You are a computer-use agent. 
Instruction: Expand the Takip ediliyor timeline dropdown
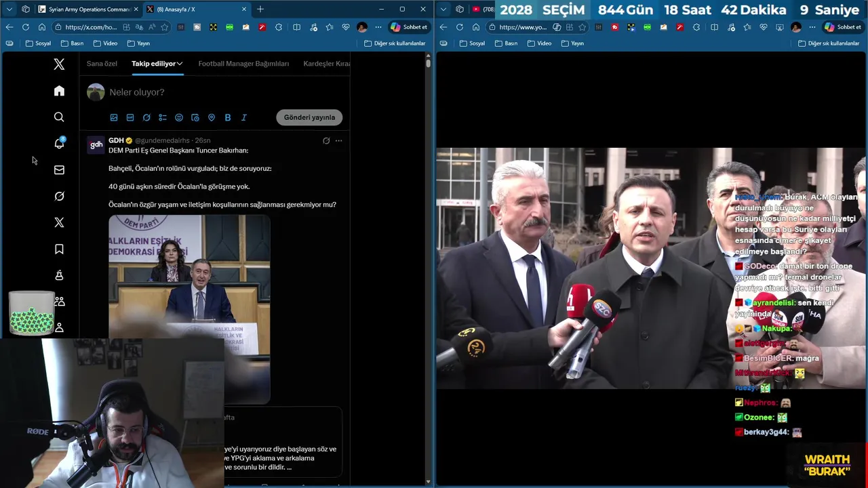[x=180, y=64]
